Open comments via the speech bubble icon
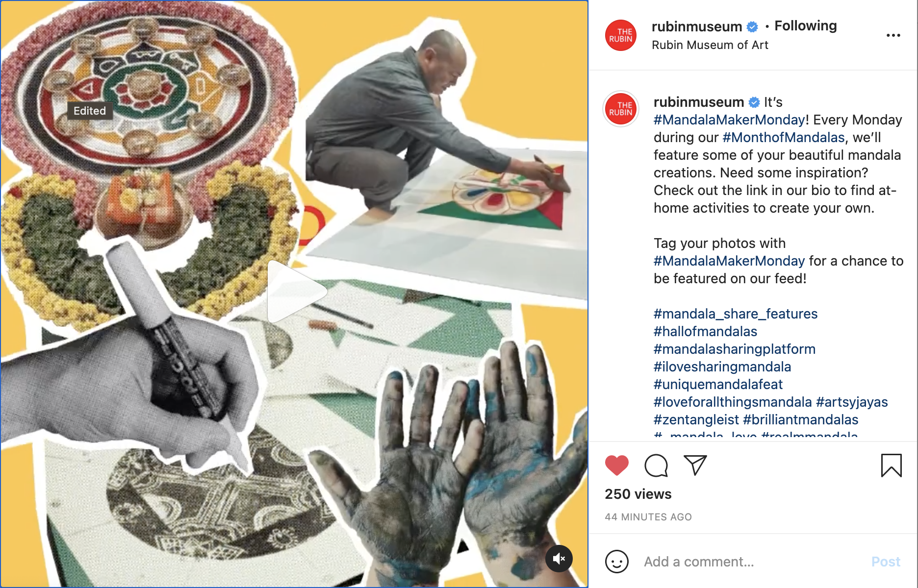918x588 pixels. 656,465
